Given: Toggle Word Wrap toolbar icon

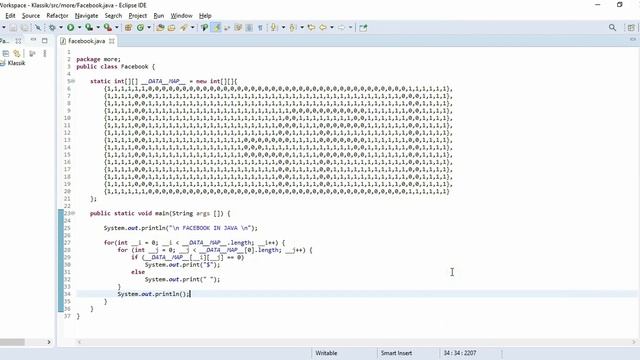Looking at the screenshot, I should click(238, 28).
